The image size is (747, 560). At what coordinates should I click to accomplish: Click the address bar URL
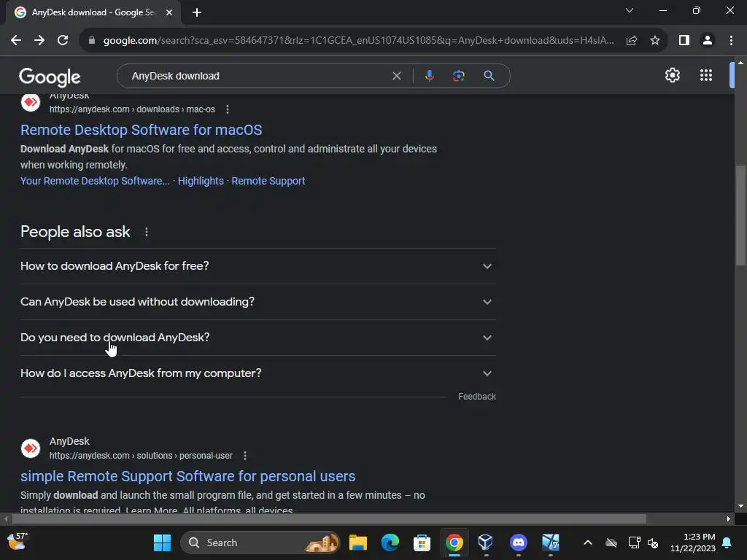click(x=358, y=41)
